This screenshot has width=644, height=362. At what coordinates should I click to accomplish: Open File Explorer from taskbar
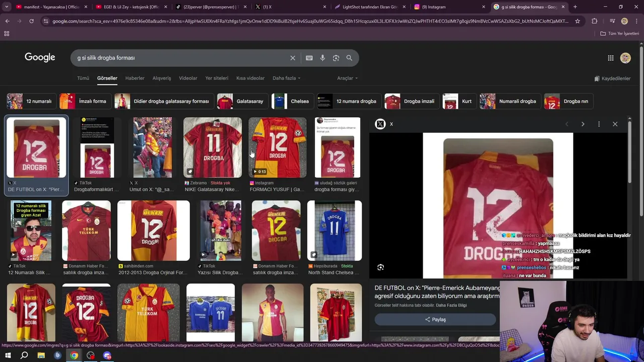tap(41, 355)
